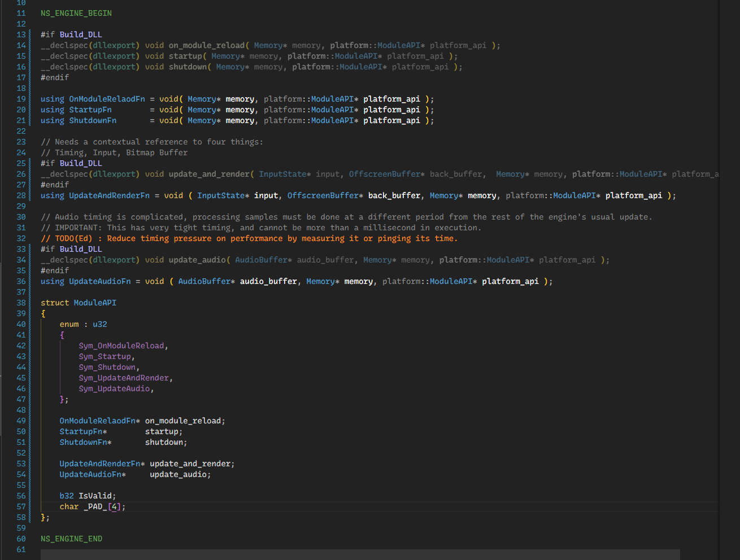The width and height of the screenshot is (740, 560).
Task: Click the IsValid member on line 56
Action: click(95, 496)
